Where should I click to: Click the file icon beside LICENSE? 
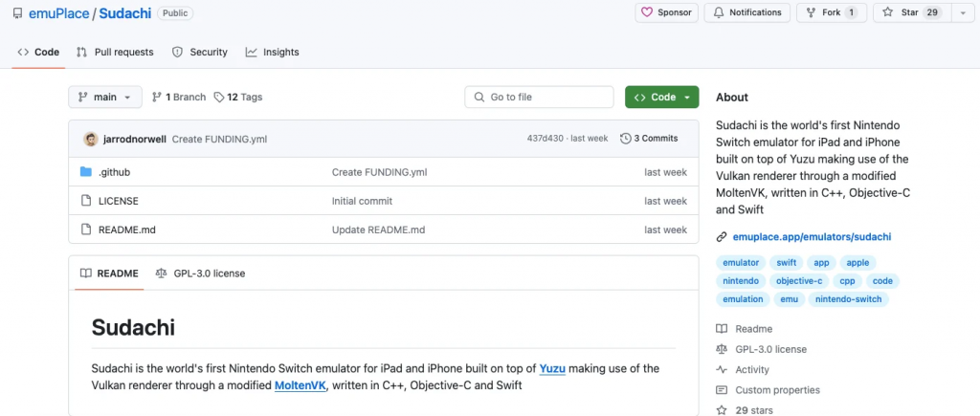(86, 201)
